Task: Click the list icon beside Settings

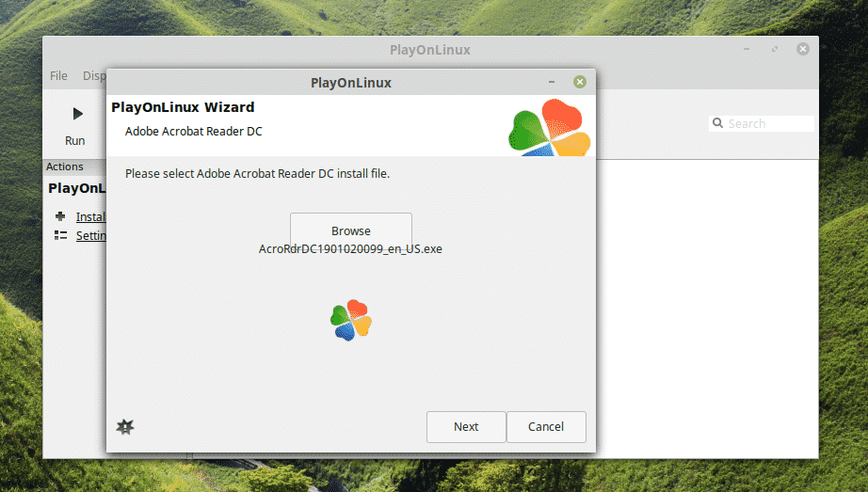Action: (x=60, y=236)
